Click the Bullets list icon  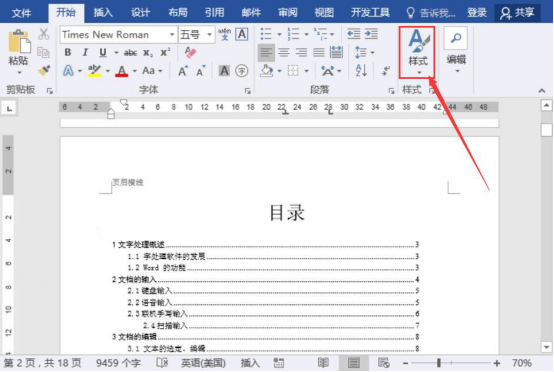click(266, 34)
